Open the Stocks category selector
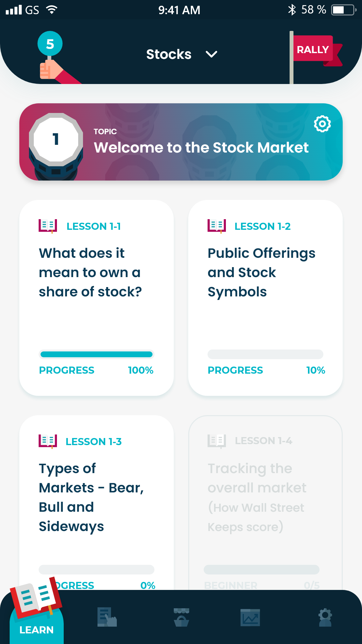 pyautogui.click(x=169, y=54)
